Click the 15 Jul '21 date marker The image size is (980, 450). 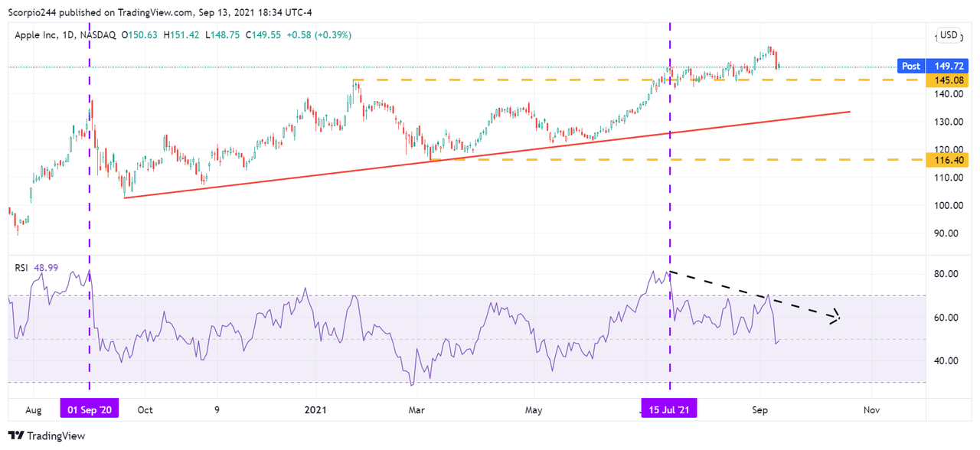671,410
